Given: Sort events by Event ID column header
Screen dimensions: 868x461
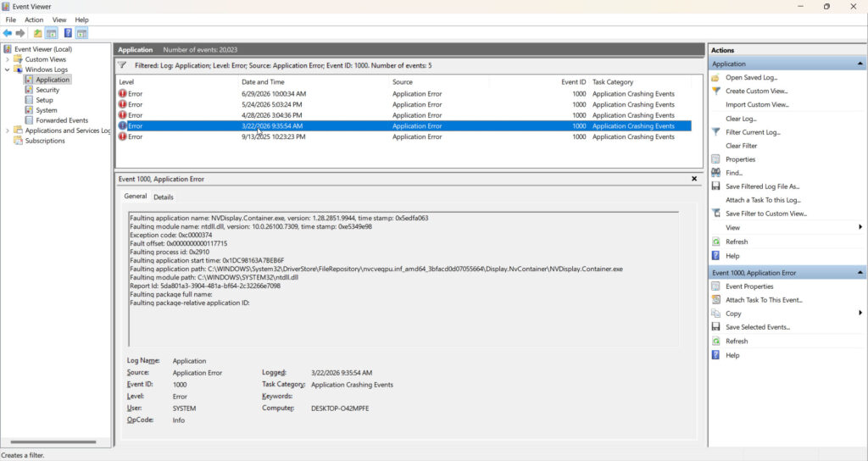Looking at the screenshot, I should click(539, 82).
